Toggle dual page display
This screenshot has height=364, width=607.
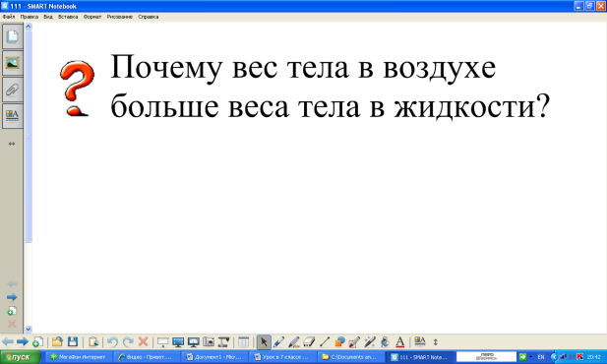(193, 342)
